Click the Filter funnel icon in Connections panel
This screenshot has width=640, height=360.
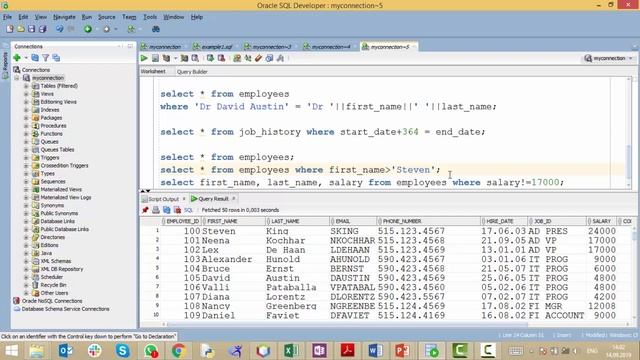click(x=46, y=58)
